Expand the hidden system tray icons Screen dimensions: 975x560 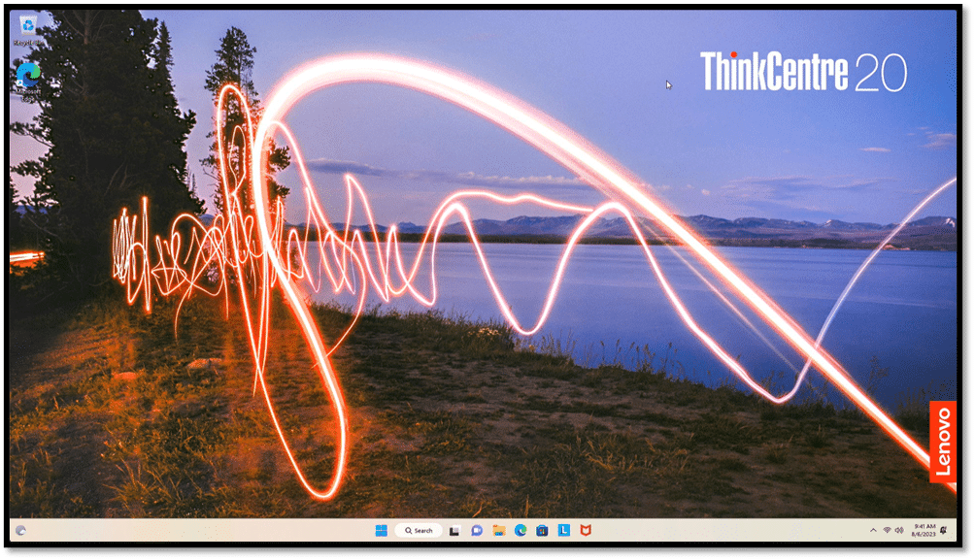pos(873,530)
